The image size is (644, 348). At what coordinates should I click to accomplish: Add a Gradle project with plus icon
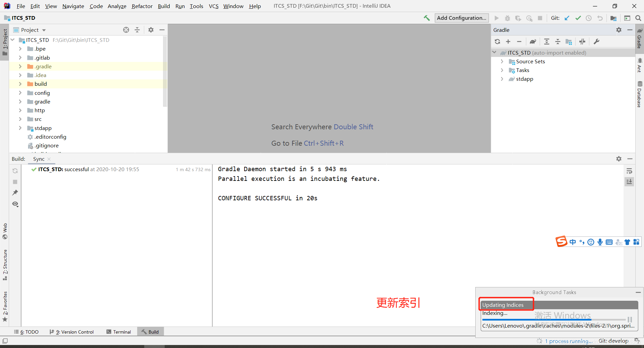coord(508,42)
